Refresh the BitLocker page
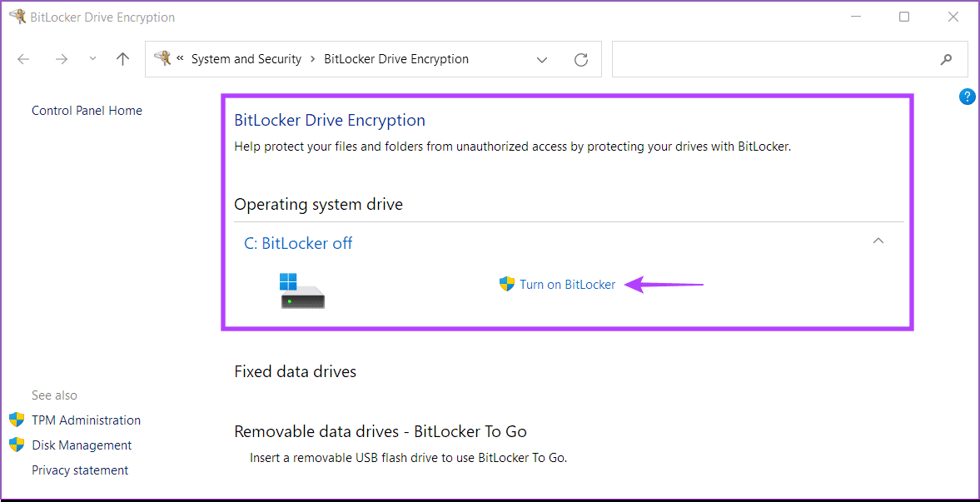Screen dimensions: 980x502 click(x=581, y=59)
